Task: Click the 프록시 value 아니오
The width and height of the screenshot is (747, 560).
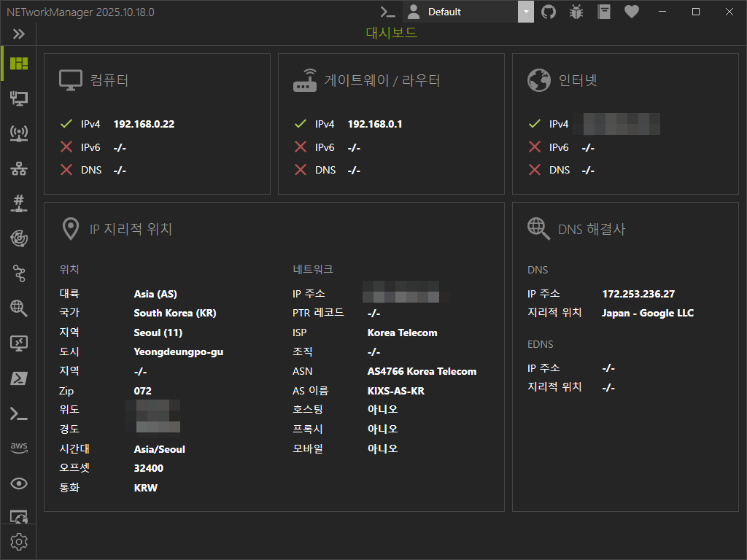Action: coord(382,429)
